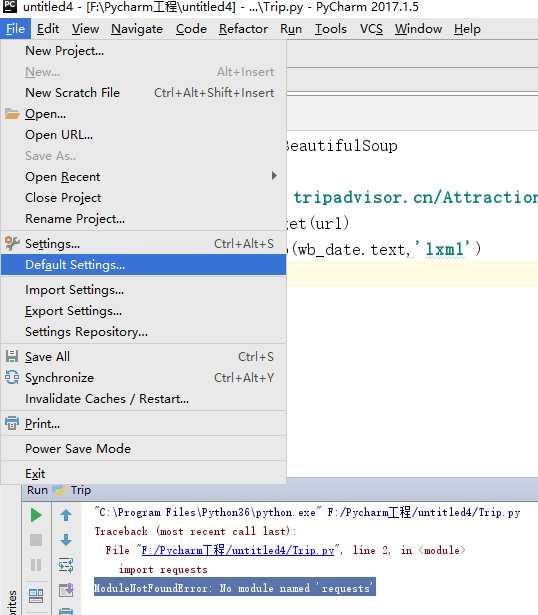Select New Project... from File menu
Viewport: 538px width, 615px height.
tap(144, 51)
